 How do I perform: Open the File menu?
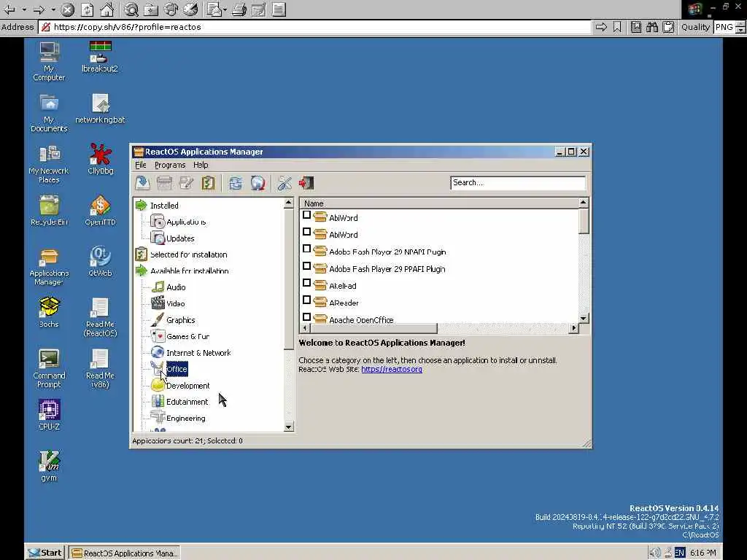[141, 166]
